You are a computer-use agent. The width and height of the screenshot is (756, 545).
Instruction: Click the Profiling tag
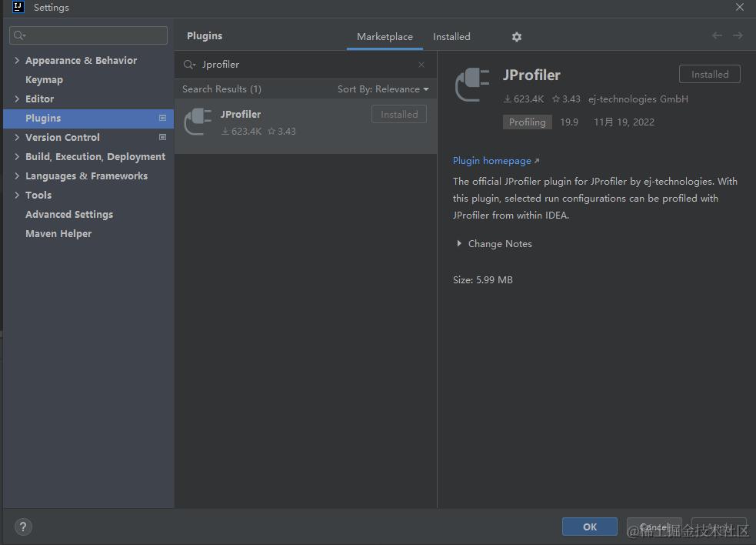point(527,122)
